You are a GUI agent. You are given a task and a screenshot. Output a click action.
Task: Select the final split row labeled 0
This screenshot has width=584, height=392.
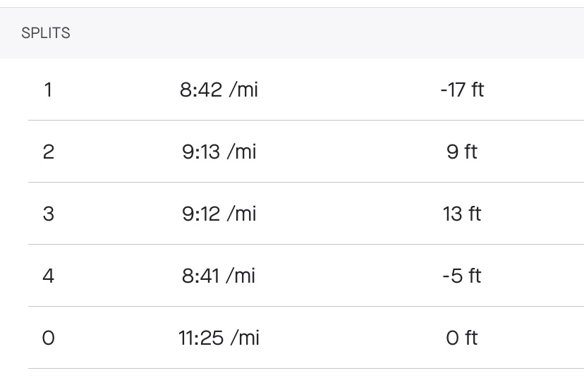48,338
